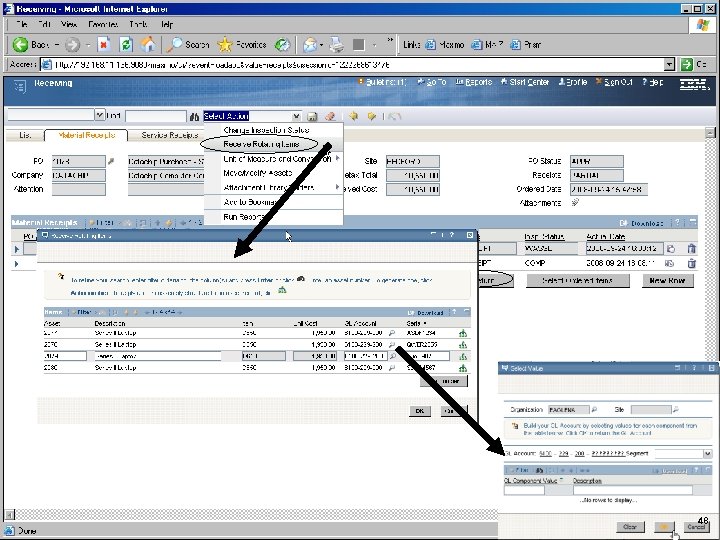
Task: Click the binoculars Find icon in Maximo toolbar
Action: click(194, 117)
